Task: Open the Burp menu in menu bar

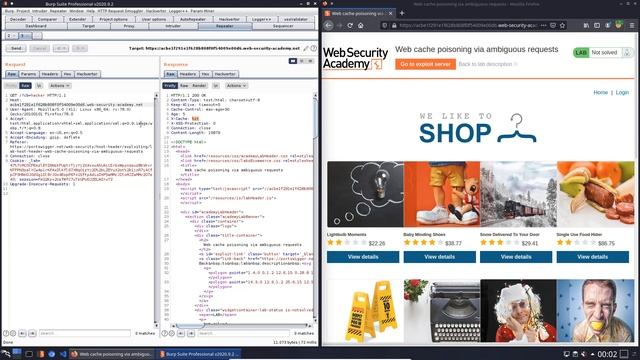Action: coord(9,11)
